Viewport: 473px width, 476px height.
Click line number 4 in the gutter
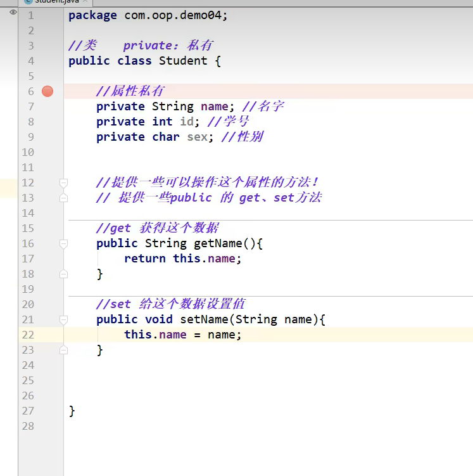click(x=31, y=61)
